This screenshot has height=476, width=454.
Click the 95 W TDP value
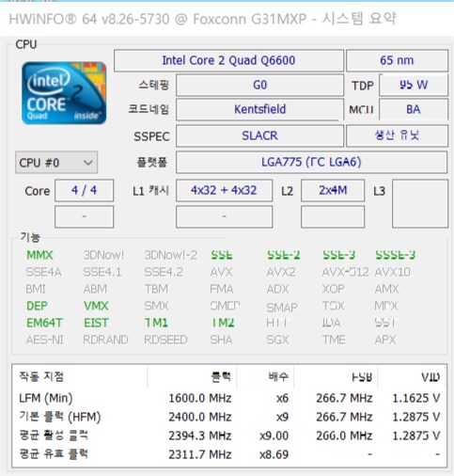414,85
